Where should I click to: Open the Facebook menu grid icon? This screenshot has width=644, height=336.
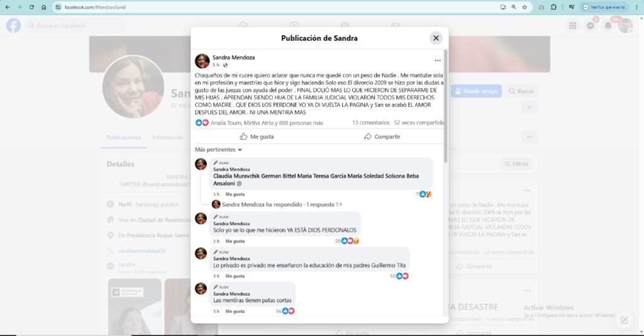click(x=572, y=25)
